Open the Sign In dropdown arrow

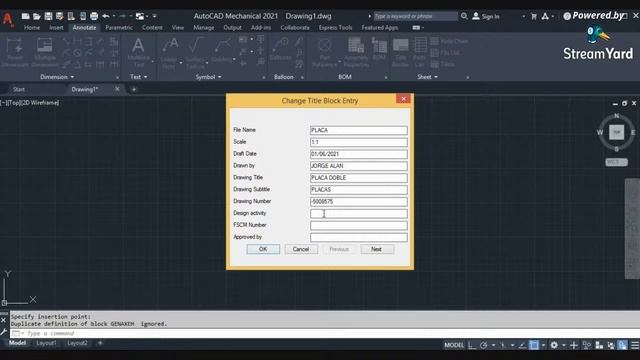click(523, 17)
